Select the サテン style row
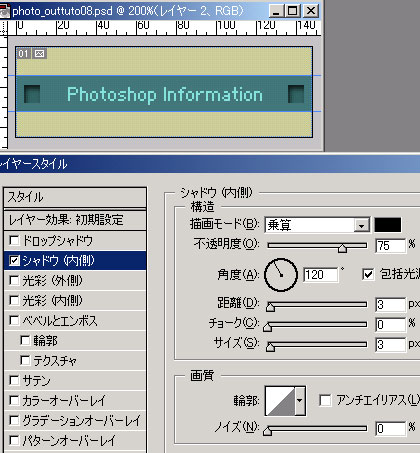This screenshot has height=453, width=420. click(x=75, y=380)
